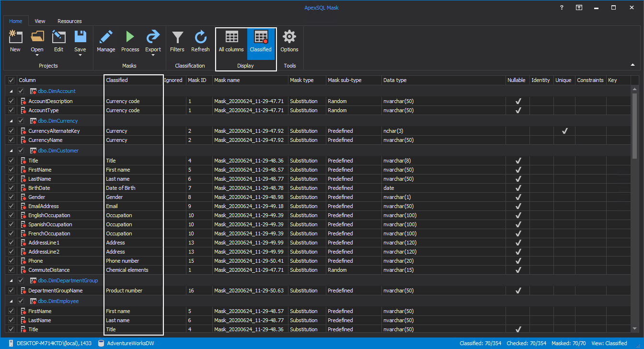This screenshot has width=644, height=349.
Task: Toggle the checkbox next to dbo.DimCurrency
Action: 21,120
